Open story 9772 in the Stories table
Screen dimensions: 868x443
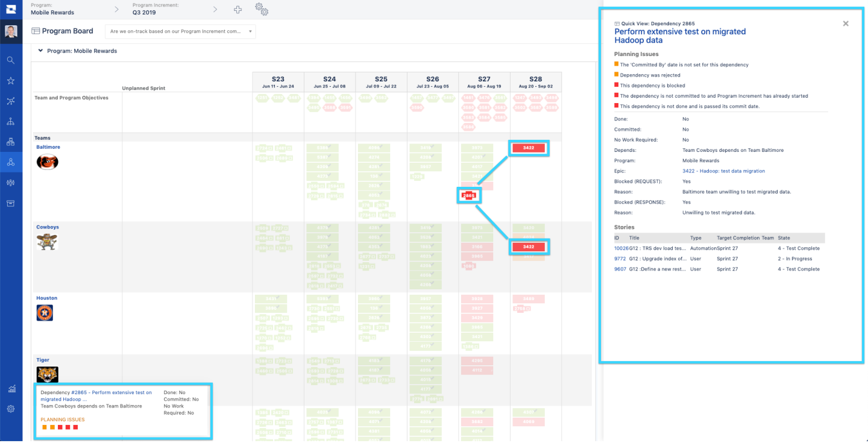tap(620, 259)
